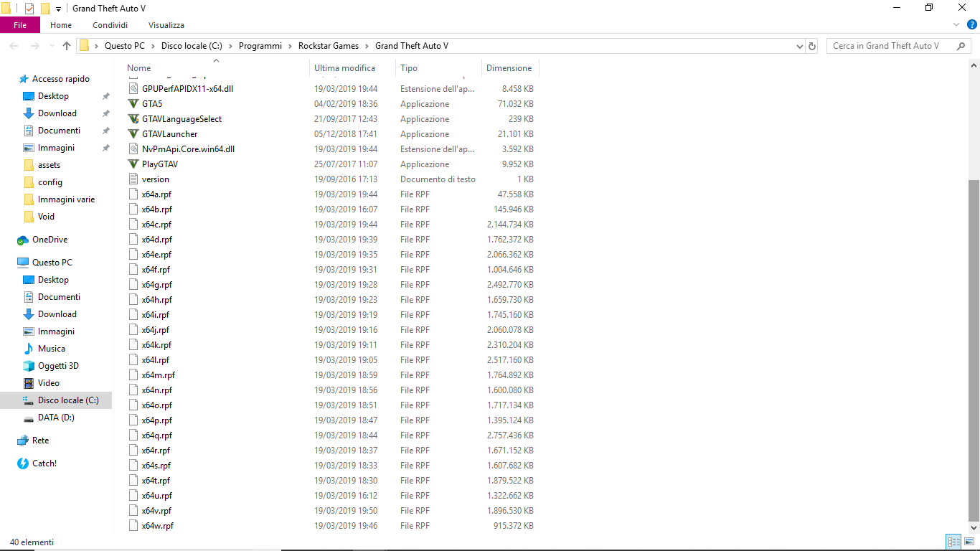Open the File menu tab

click(x=20, y=25)
